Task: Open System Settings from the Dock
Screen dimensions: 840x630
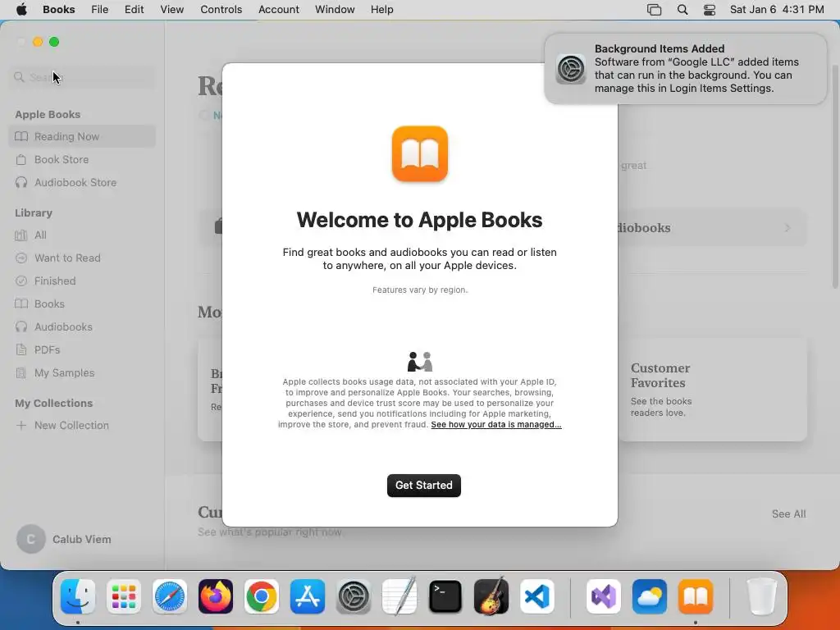Action: point(354,597)
